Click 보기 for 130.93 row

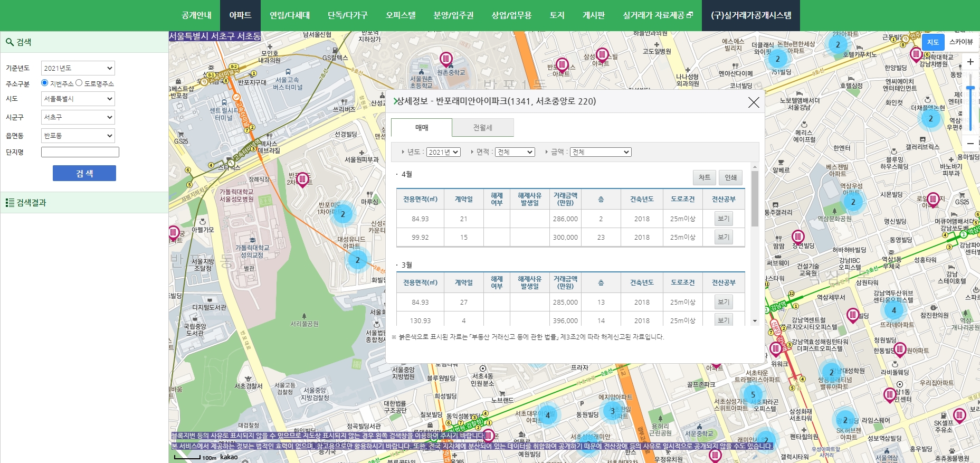point(724,320)
